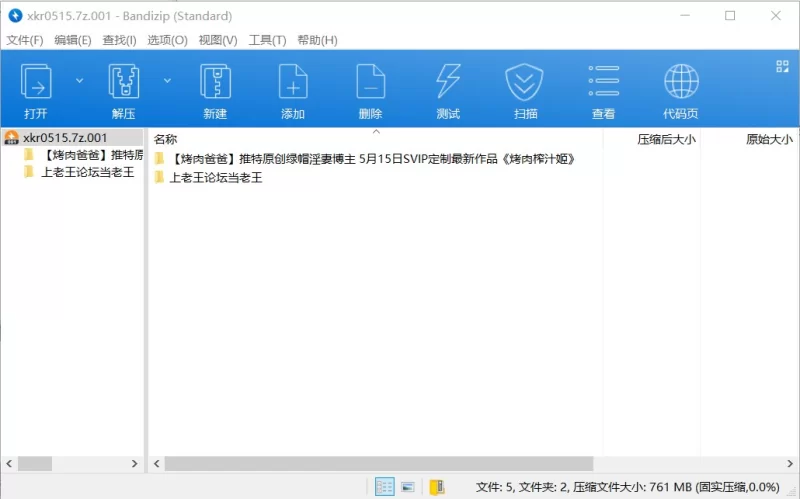Viewport: 800px width, 499px height.
Task: Expand the Open button dropdown arrow
Action: point(80,81)
